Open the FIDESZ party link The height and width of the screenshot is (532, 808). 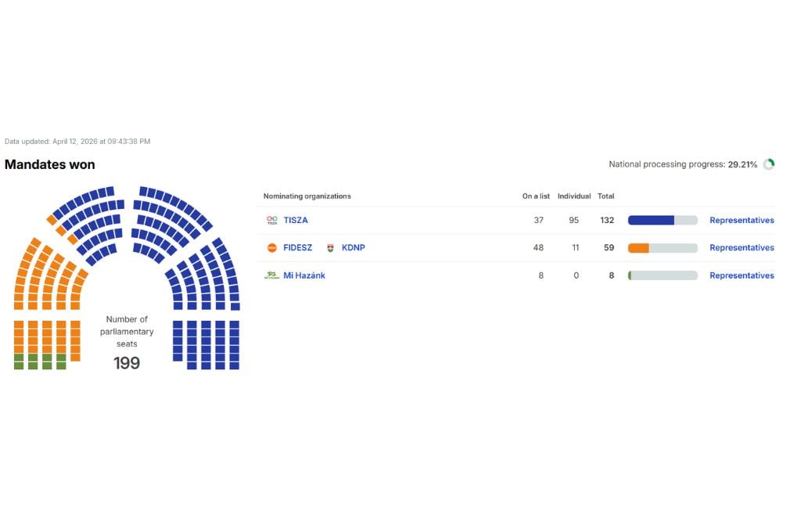tap(297, 248)
